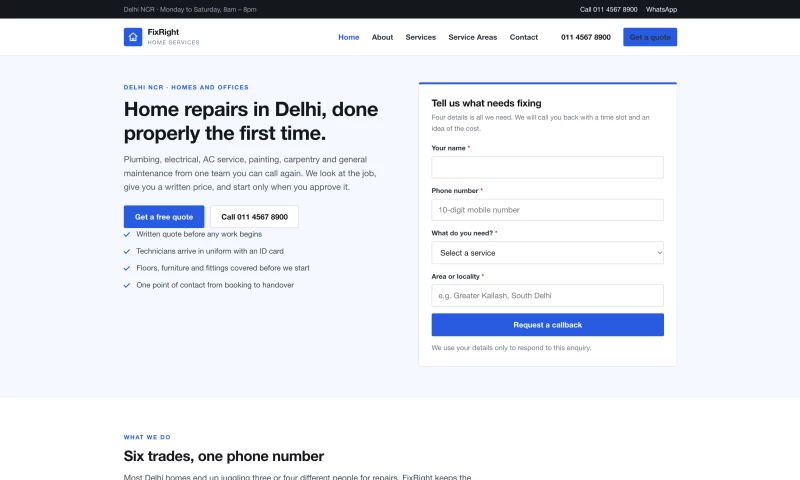Click Call 011 4567 8900 in top bar

pos(608,9)
